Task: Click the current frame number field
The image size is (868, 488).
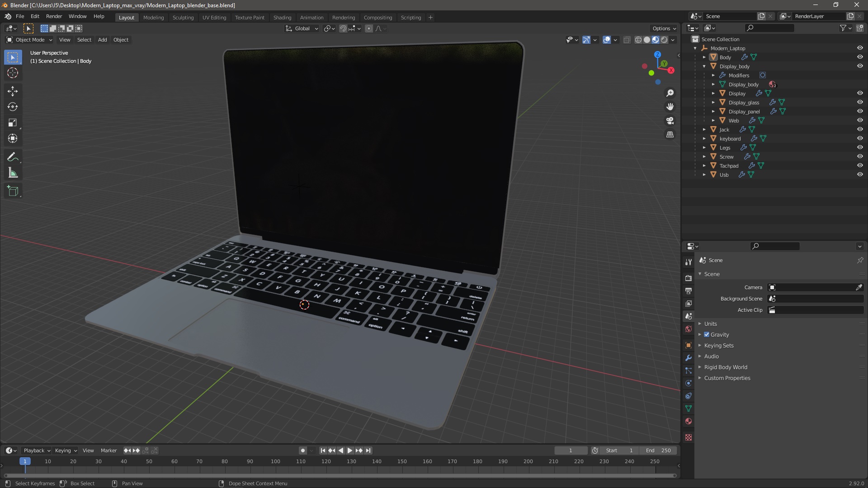Action: [571, 450]
